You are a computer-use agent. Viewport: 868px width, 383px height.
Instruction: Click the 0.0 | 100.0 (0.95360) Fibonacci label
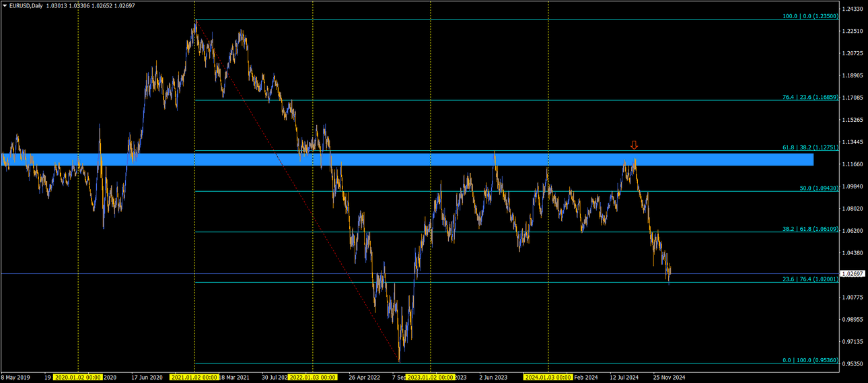click(x=810, y=360)
